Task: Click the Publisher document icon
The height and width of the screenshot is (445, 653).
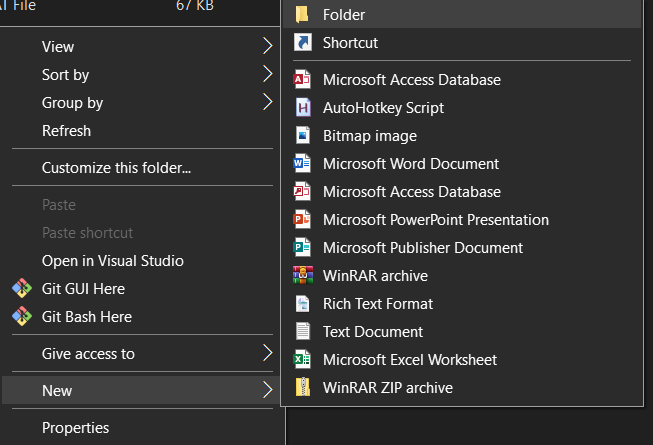Action: tap(302, 247)
